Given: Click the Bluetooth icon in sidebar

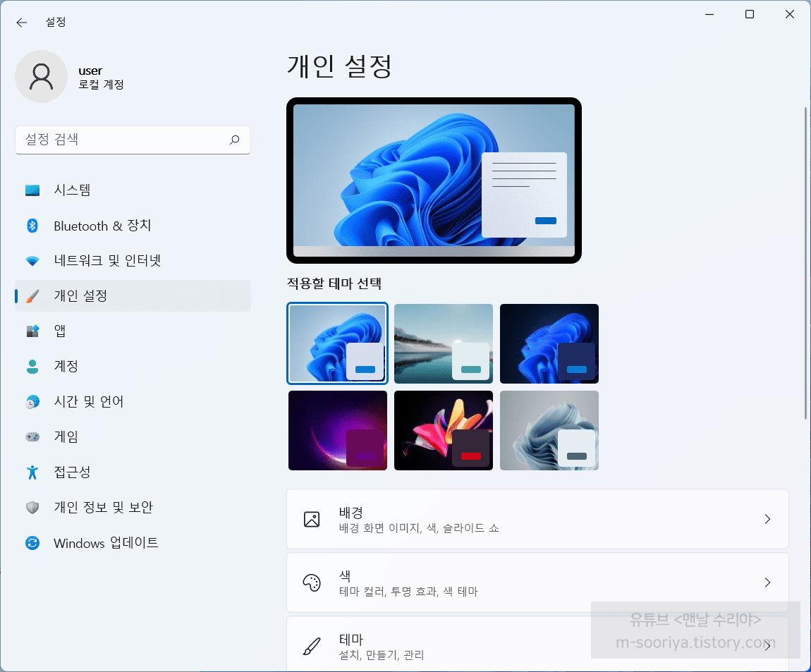Looking at the screenshot, I should [x=32, y=226].
